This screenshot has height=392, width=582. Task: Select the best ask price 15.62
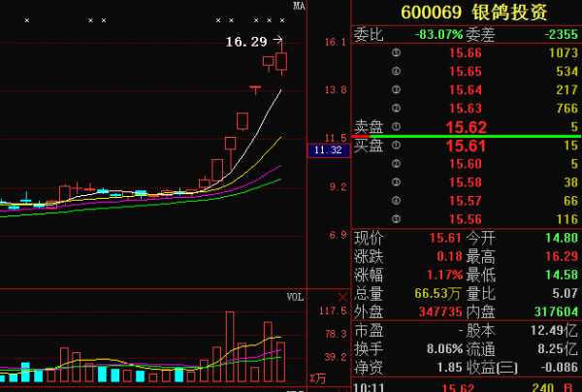point(467,127)
